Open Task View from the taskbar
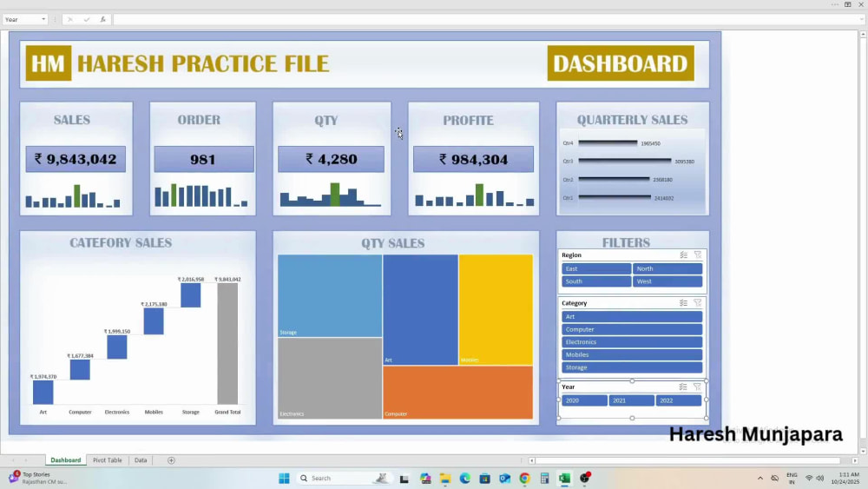868x489 pixels. (x=404, y=479)
